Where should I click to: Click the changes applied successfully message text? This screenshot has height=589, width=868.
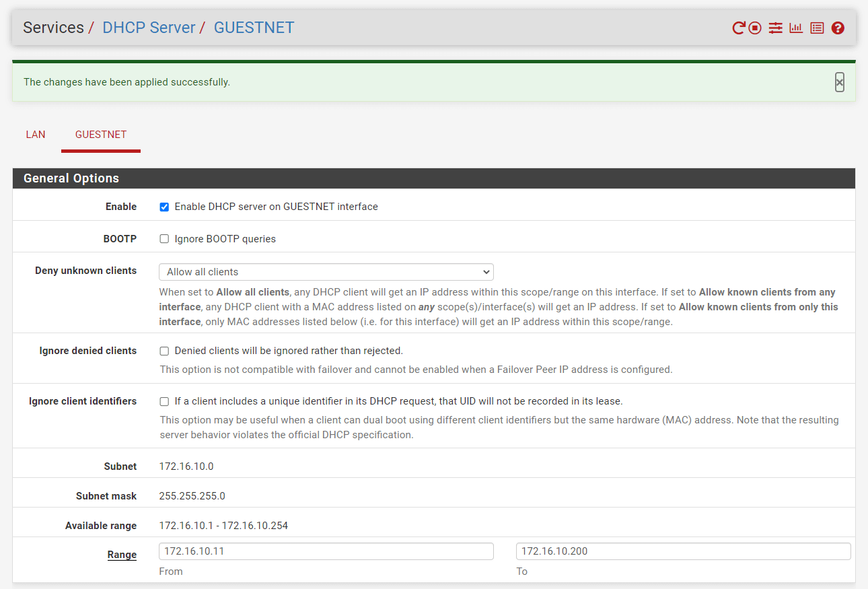[126, 82]
